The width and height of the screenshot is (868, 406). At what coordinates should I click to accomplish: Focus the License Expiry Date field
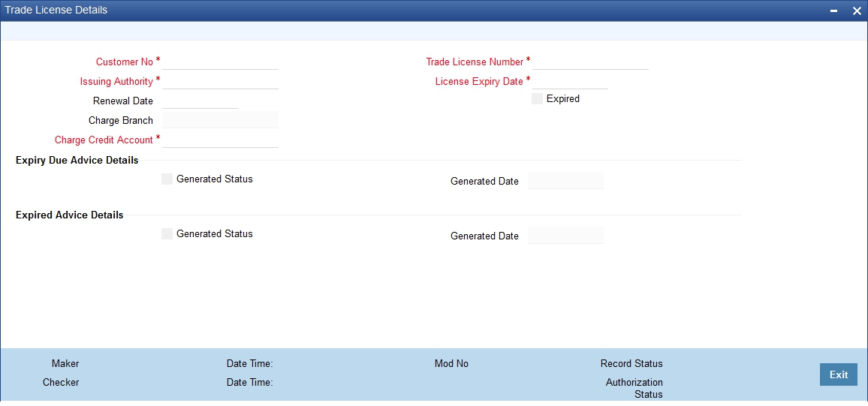point(570,81)
